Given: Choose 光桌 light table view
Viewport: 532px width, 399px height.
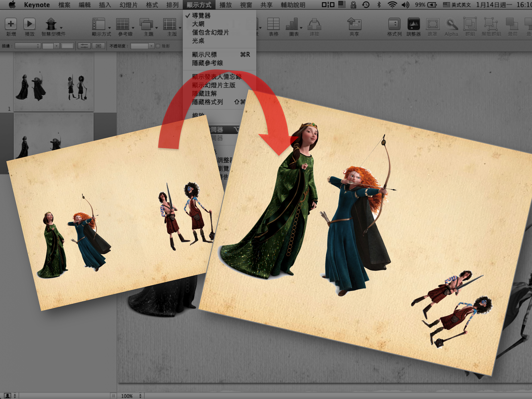Looking at the screenshot, I should pos(219,41).
